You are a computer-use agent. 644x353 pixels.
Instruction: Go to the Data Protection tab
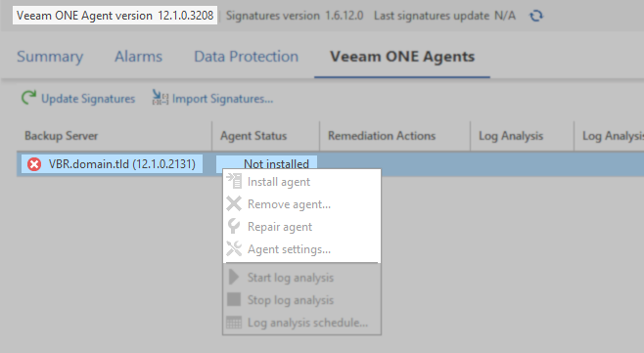point(246,57)
